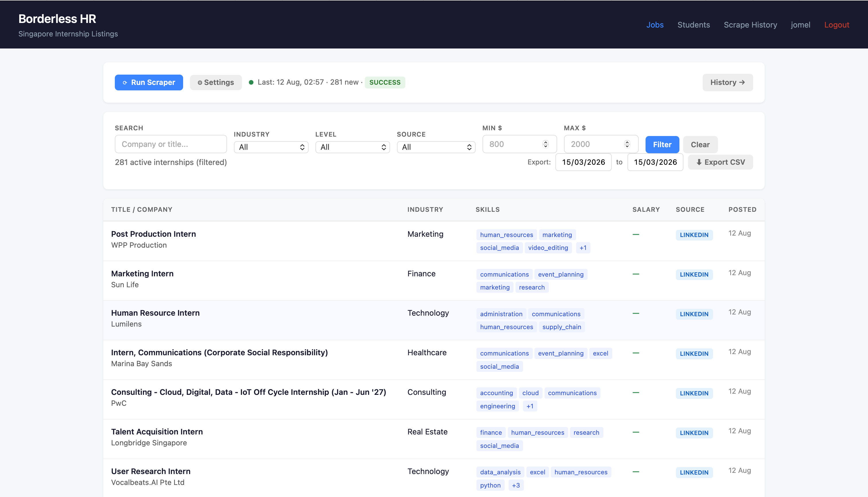Screen dimensions: 868x497
Task: Focus the Company or title search field
Action: [x=171, y=144]
